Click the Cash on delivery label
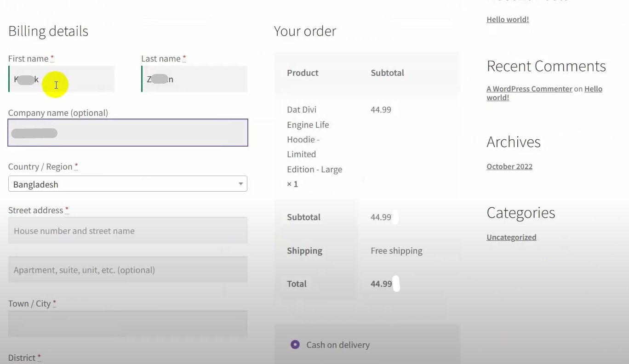Viewport: 629px width, 364px height. tap(338, 345)
